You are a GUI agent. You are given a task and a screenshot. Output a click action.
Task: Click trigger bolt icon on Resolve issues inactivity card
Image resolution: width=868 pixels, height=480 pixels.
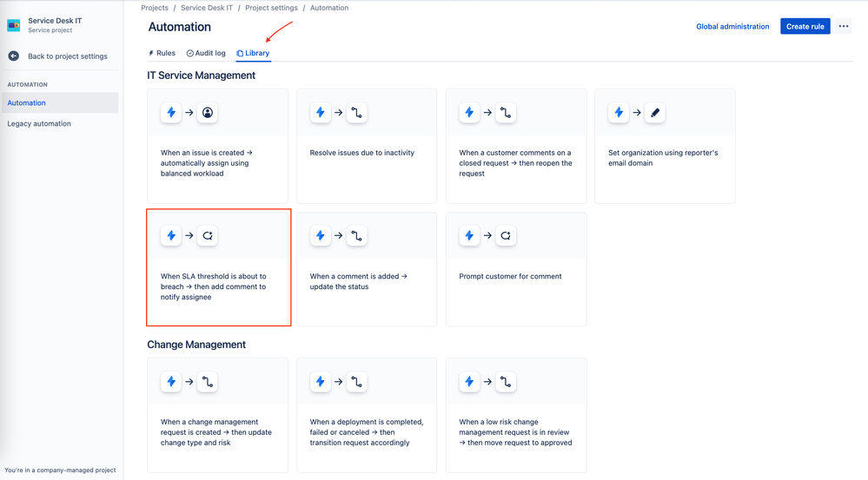(x=320, y=112)
